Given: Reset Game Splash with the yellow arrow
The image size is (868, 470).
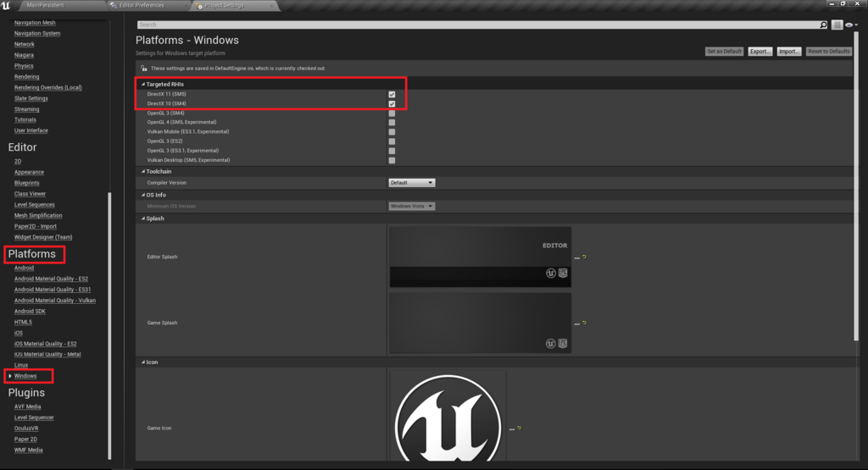Looking at the screenshot, I should click(x=584, y=323).
